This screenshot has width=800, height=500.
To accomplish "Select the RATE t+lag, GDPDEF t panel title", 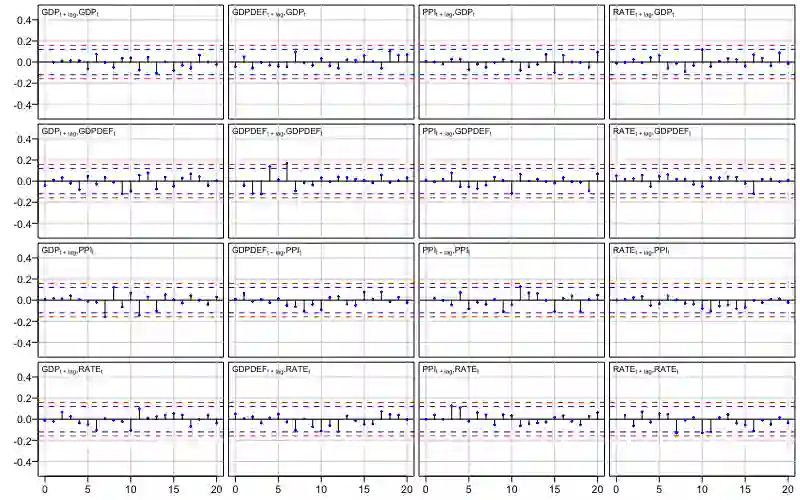I will pyautogui.click(x=653, y=132).
